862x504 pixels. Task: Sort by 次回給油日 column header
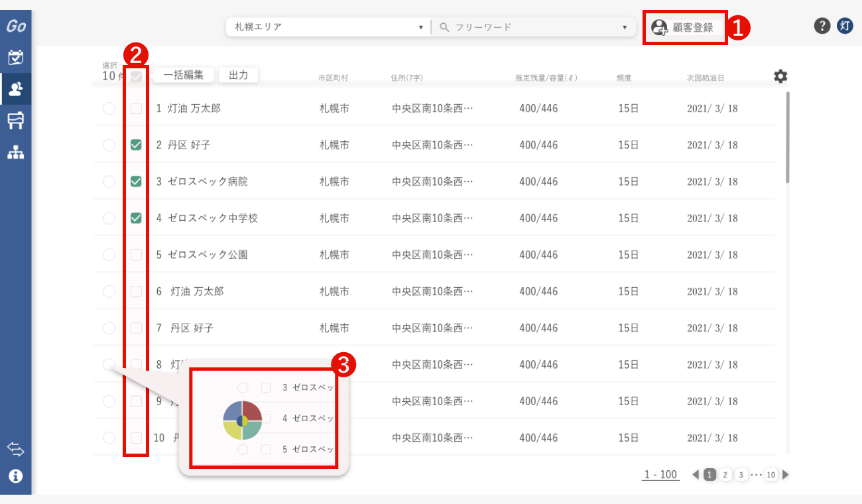point(706,78)
